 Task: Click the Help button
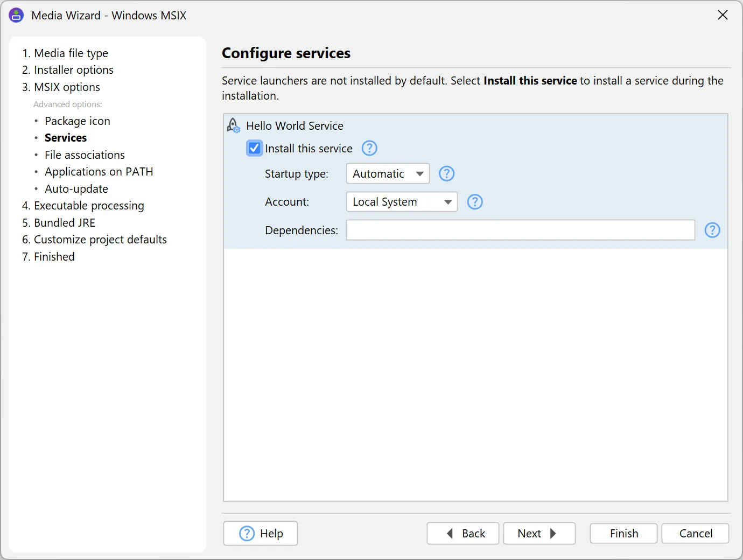point(261,534)
